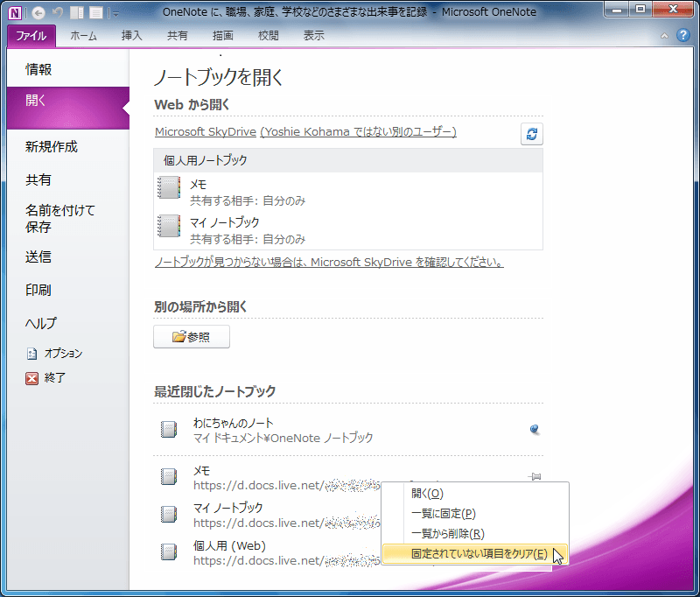This screenshot has height=597, width=700.
Task: Close the OneNote window
Action: point(673,10)
